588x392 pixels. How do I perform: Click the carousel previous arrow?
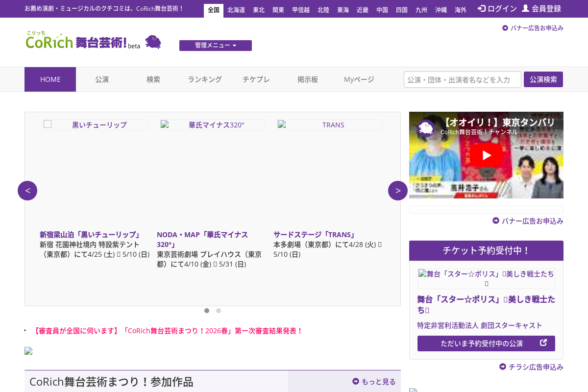[x=27, y=191]
